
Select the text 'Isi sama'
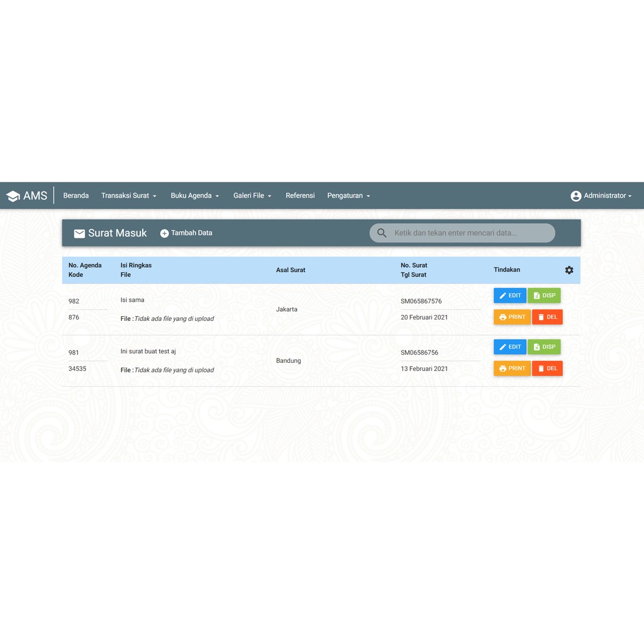click(132, 300)
